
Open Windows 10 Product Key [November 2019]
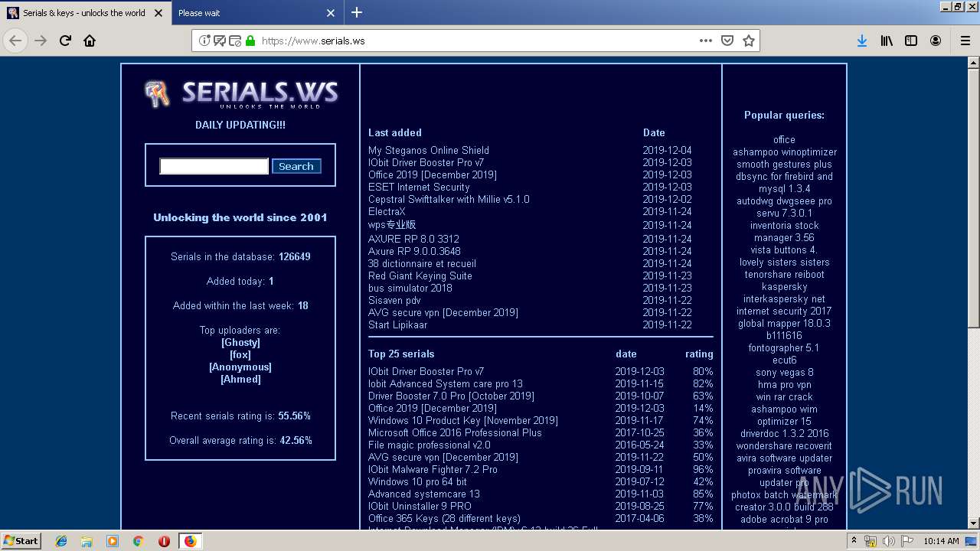pyautogui.click(x=463, y=420)
